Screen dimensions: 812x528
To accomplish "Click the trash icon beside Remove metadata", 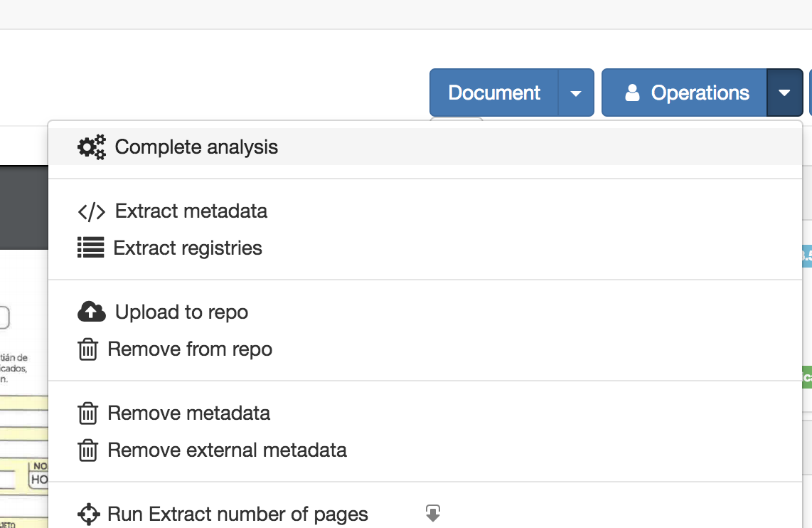I will click(87, 413).
